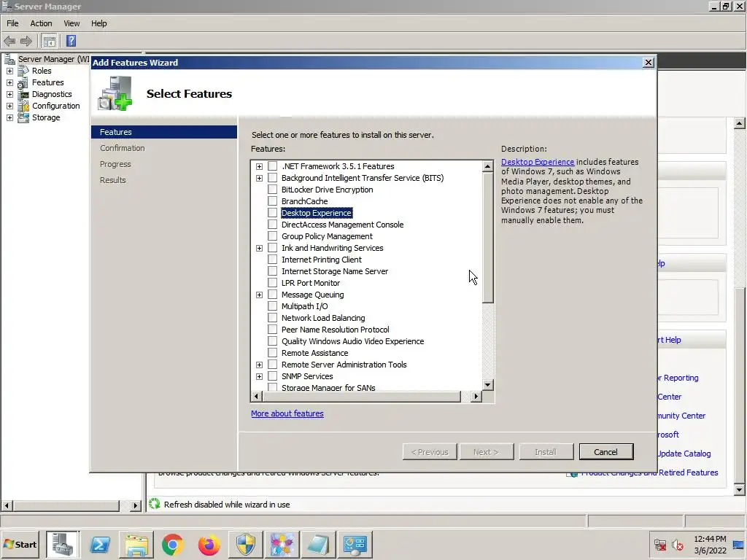The height and width of the screenshot is (560, 747).
Task: Click the Next button
Action: [486, 452]
